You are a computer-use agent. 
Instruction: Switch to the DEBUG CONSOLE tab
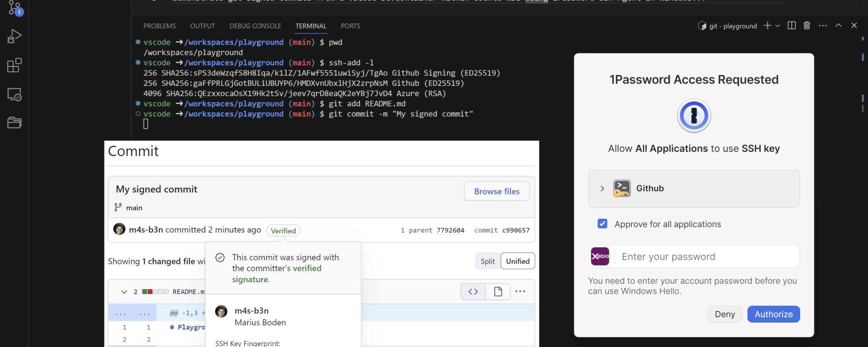(255, 26)
